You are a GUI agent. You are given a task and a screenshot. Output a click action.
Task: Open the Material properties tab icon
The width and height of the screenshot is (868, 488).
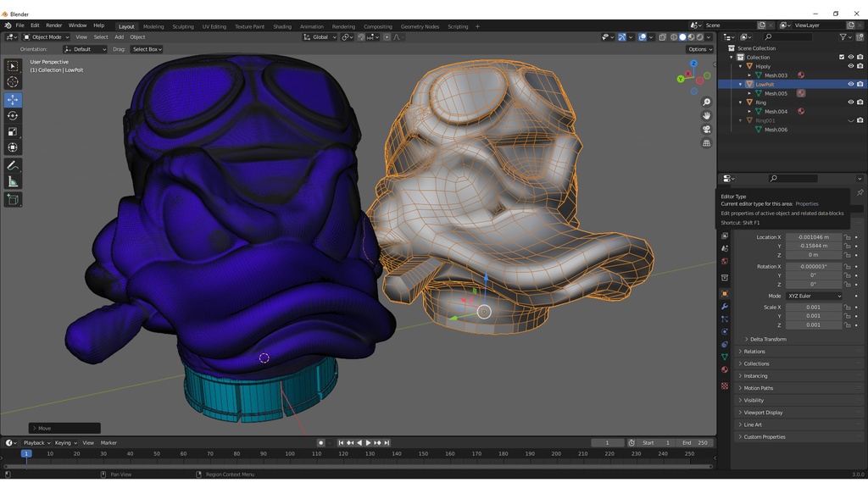725,369
